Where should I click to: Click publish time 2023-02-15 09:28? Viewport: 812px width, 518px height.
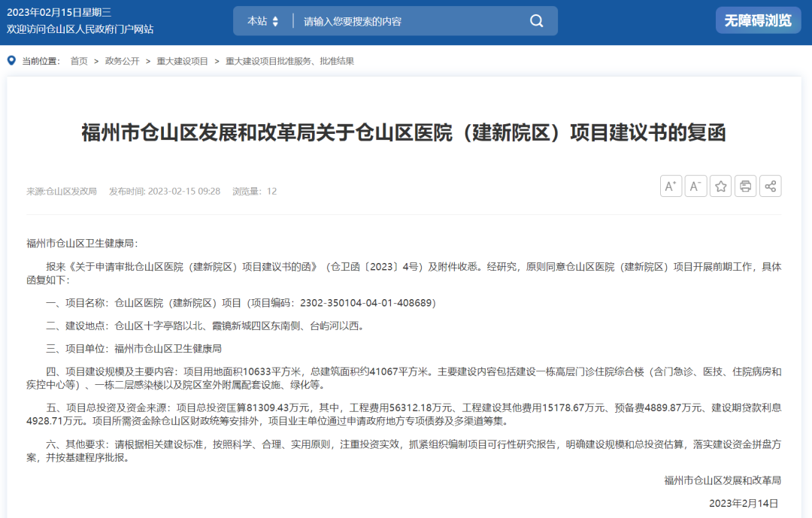[165, 192]
